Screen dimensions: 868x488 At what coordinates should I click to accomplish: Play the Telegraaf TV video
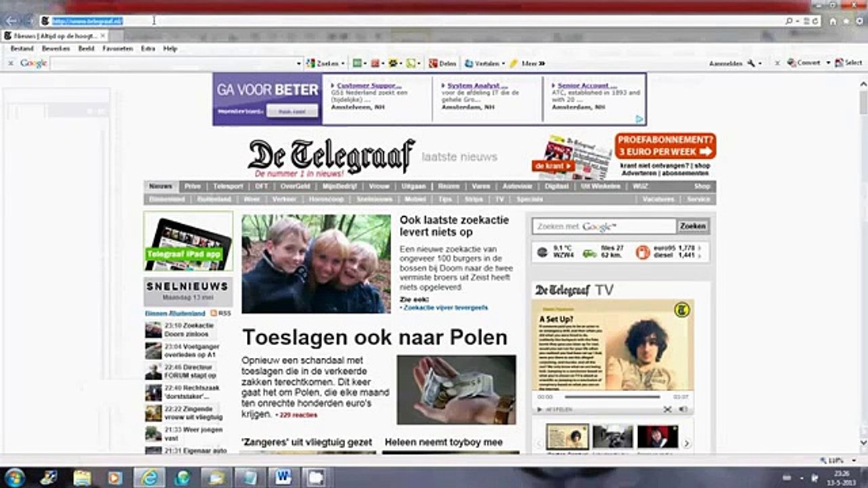coord(540,409)
